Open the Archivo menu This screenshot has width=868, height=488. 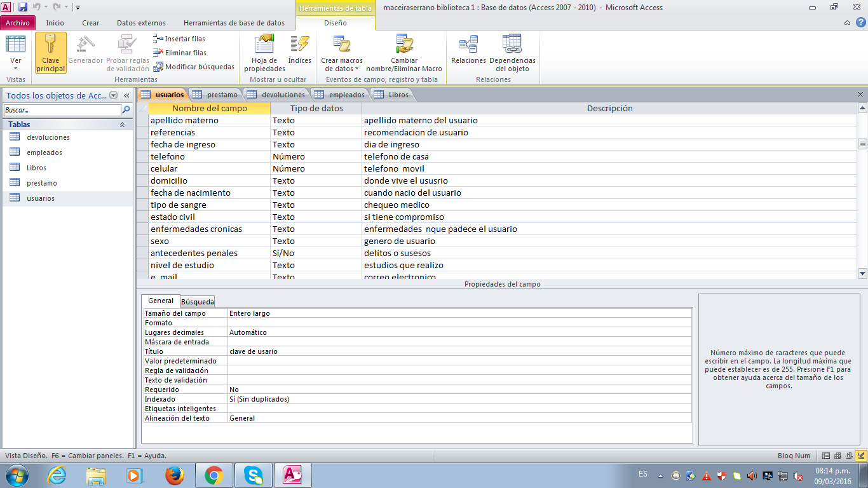[x=18, y=23]
